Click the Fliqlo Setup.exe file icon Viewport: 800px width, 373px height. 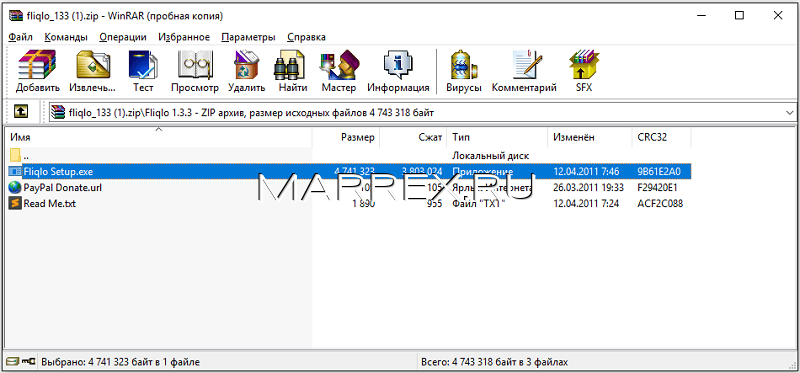(15, 171)
